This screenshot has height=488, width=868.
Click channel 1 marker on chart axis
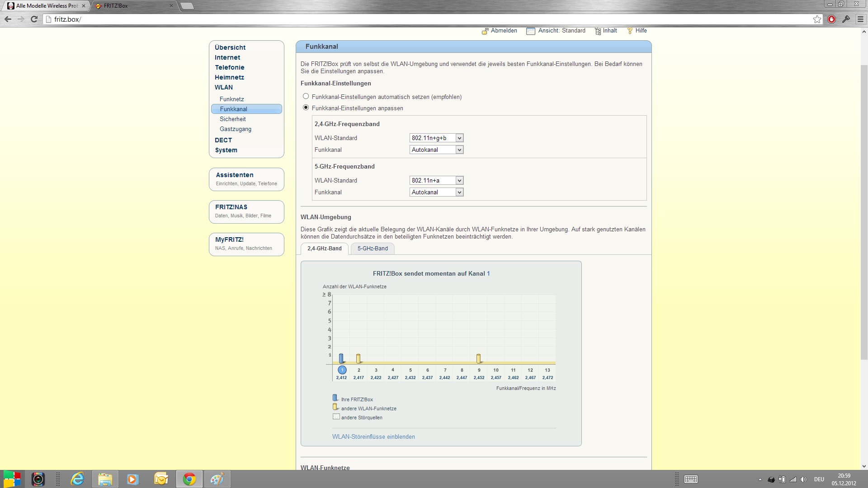click(x=342, y=370)
